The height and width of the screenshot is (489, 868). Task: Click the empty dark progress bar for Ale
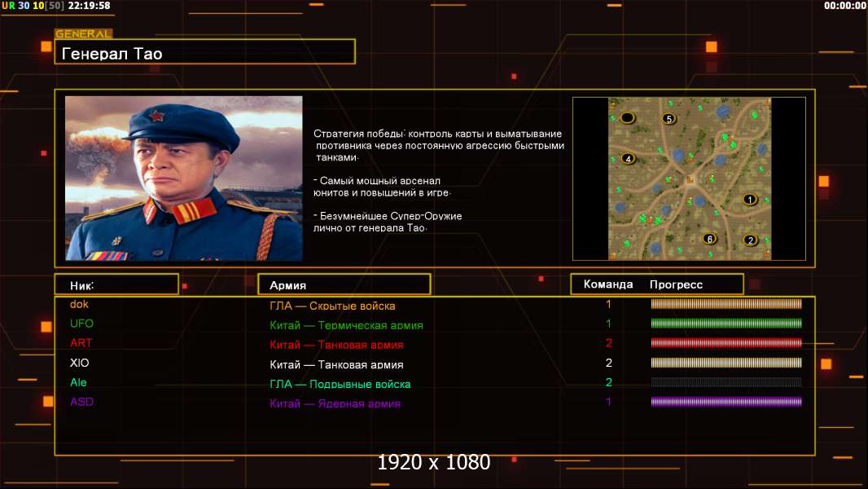[726, 382]
